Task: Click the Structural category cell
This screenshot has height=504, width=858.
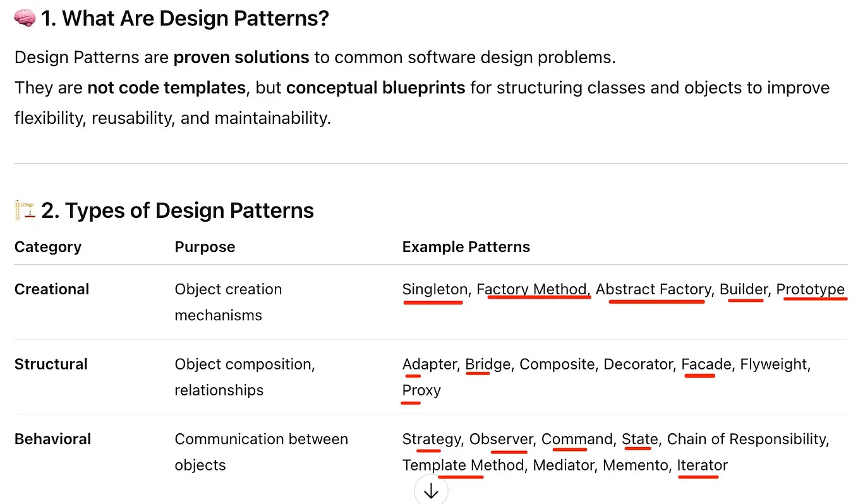Action: coord(51,364)
